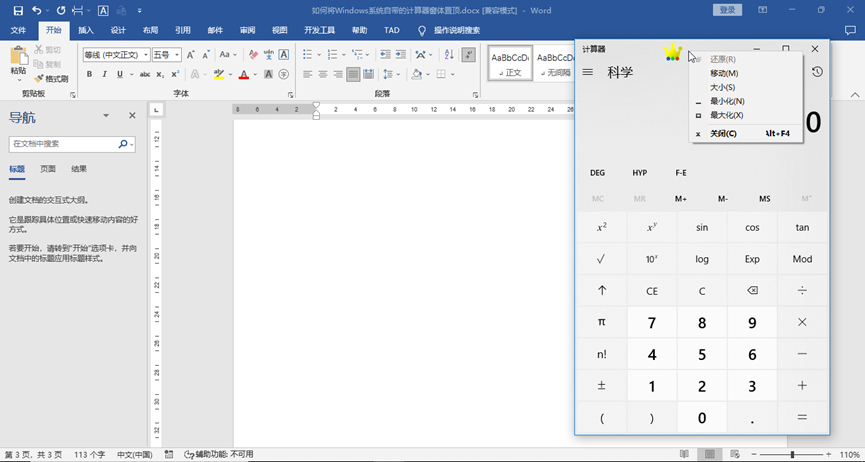The height and width of the screenshot is (462, 865).
Task: Align the paragraph to the right
Action: pos(338,74)
